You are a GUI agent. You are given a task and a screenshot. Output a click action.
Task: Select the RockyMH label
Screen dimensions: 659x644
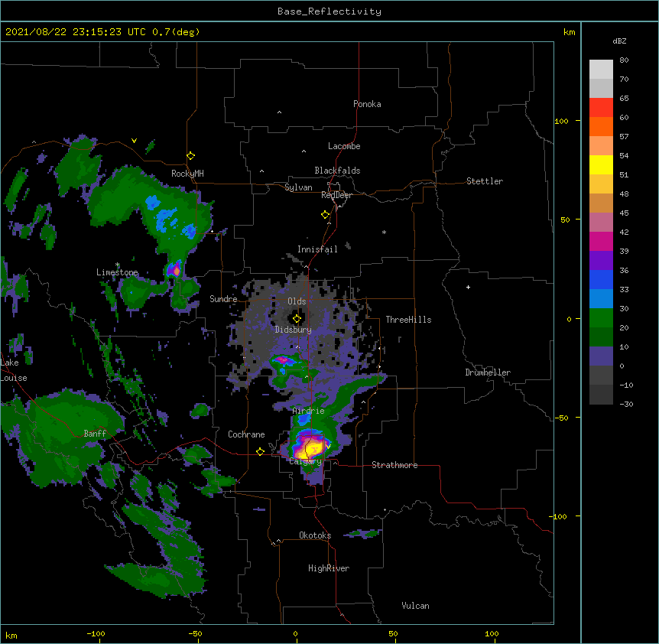187,174
